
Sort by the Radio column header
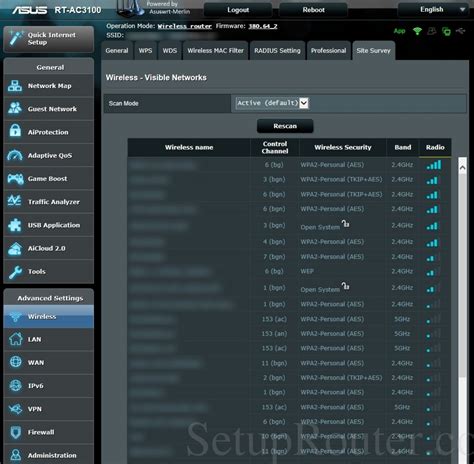pos(435,147)
